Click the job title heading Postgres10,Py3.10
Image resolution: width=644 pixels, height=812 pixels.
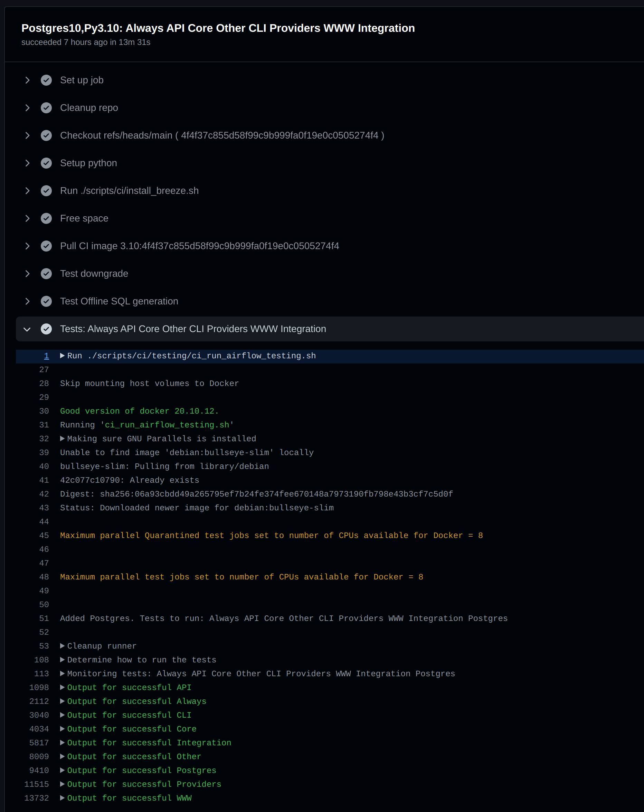pos(218,28)
